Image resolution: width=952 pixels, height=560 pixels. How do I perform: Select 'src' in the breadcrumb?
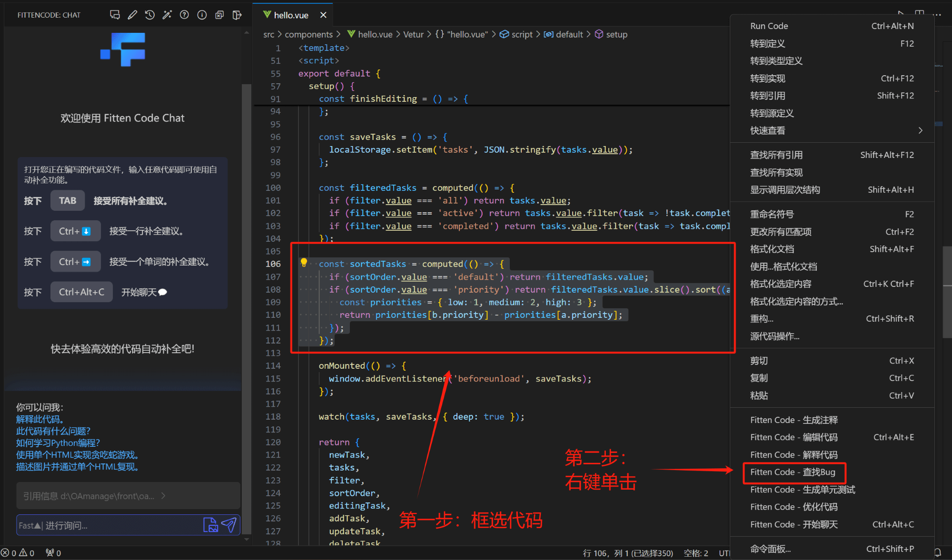pyautogui.click(x=268, y=34)
